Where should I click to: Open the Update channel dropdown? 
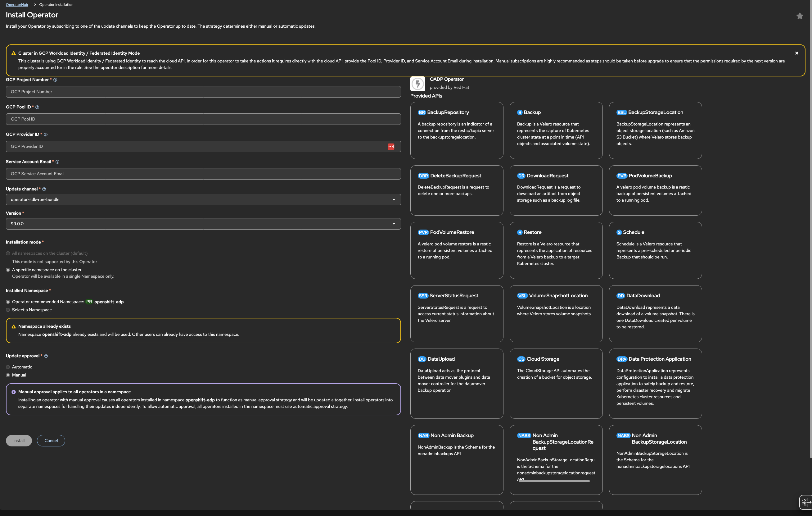(203, 199)
